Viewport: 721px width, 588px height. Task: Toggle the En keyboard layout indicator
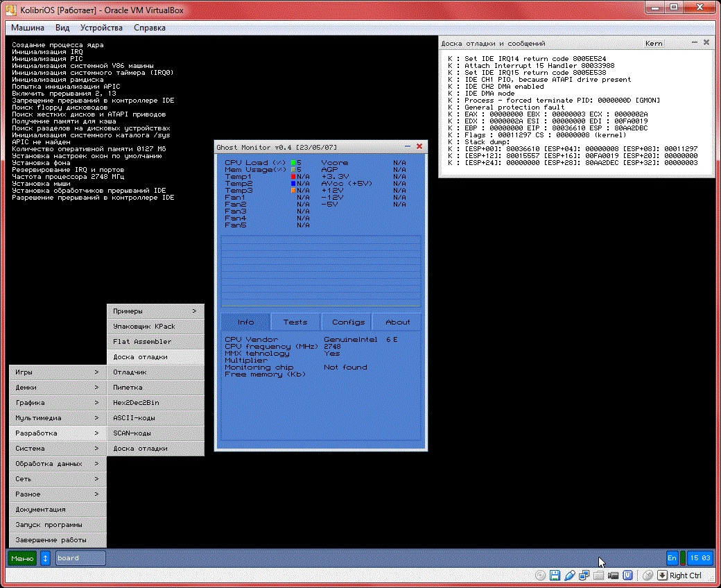click(672, 558)
